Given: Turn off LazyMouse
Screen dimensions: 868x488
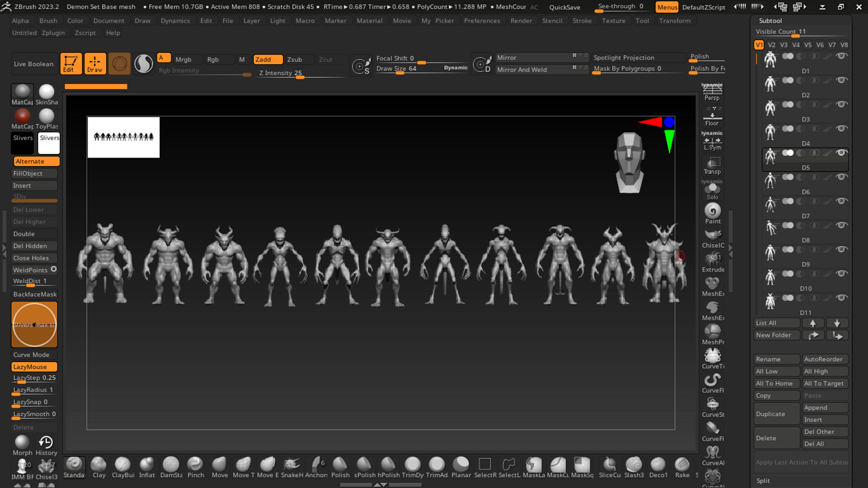Looking at the screenshot, I should click(x=34, y=367).
